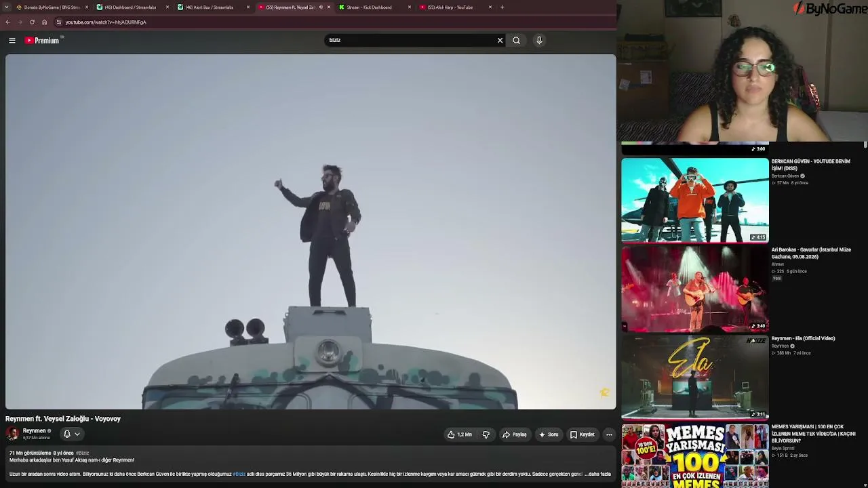Open the Reynmen channel name link
The height and width of the screenshot is (488, 868).
coord(34,431)
